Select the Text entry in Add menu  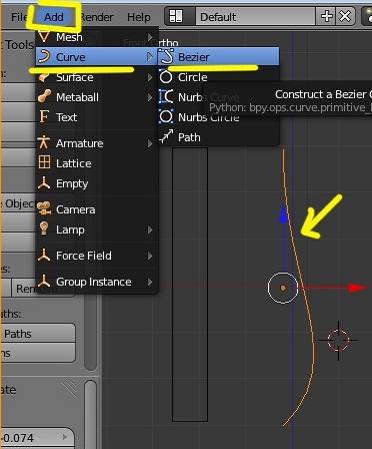(x=97, y=117)
